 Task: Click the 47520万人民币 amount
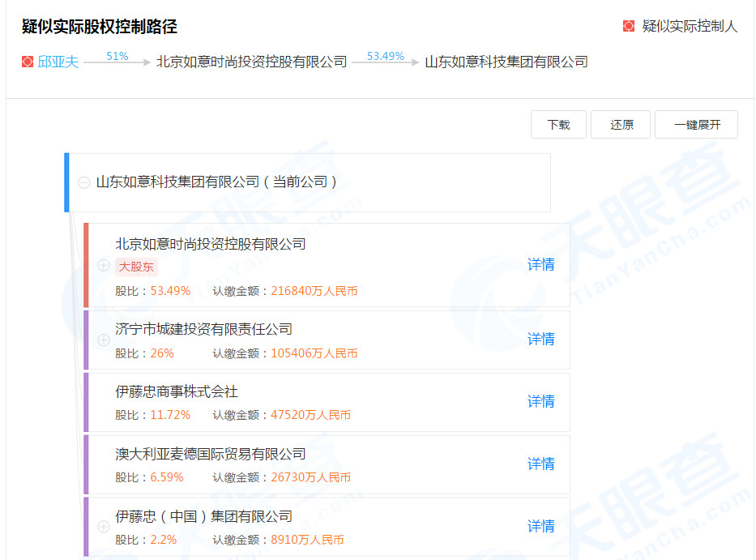pyautogui.click(x=310, y=415)
